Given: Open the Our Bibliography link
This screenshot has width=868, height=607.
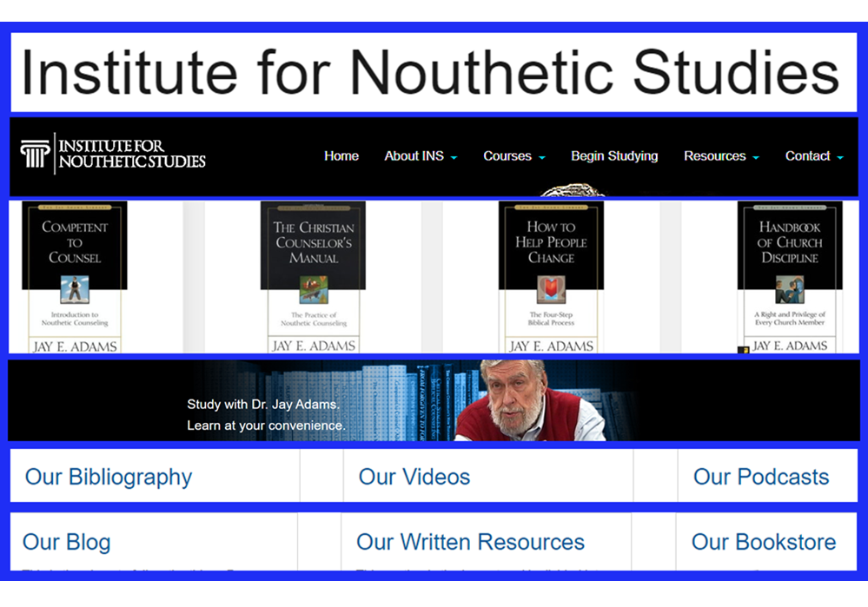Looking at the screenshot, I should tap(109, 477).
